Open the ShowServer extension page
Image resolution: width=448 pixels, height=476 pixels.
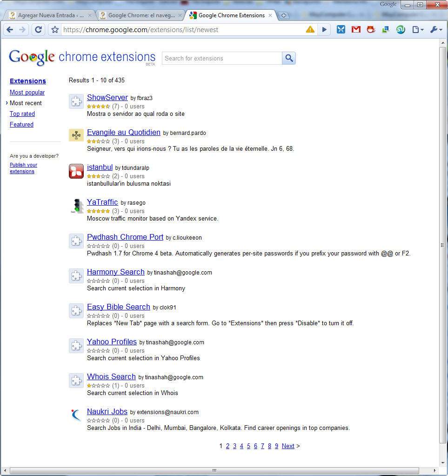[107, 97]
